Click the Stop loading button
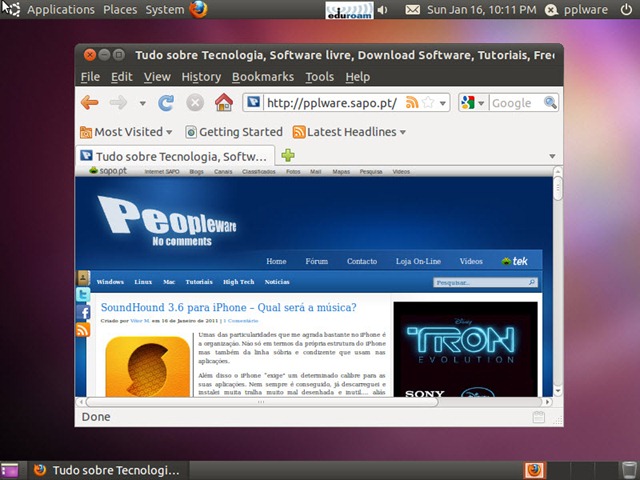Image resolution: width=640 pixels, height=480 pixels. point(195,102)
